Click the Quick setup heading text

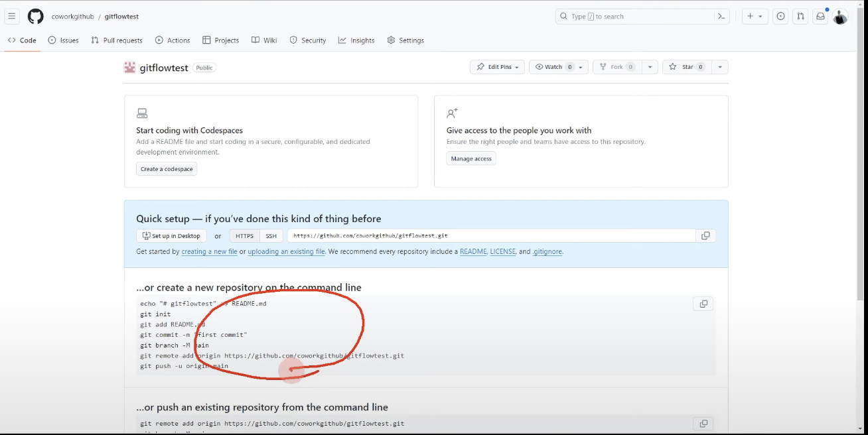259,219
